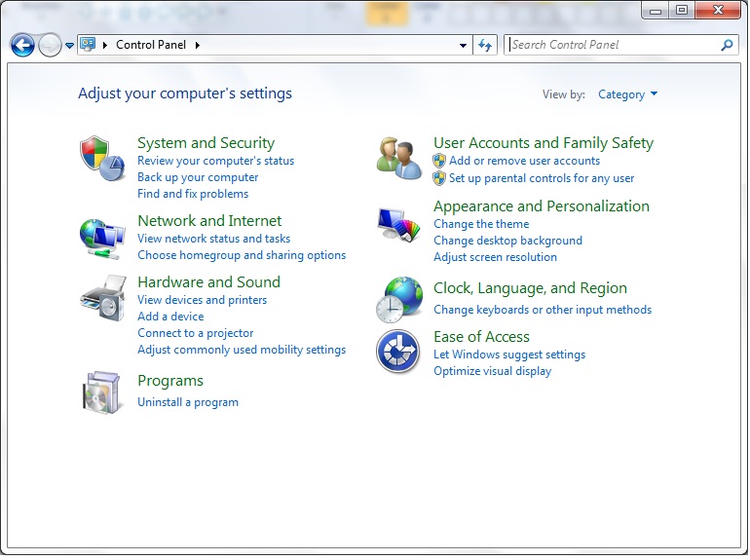Click View devices and printers
The image size is (750, 560).
[202, 300]
